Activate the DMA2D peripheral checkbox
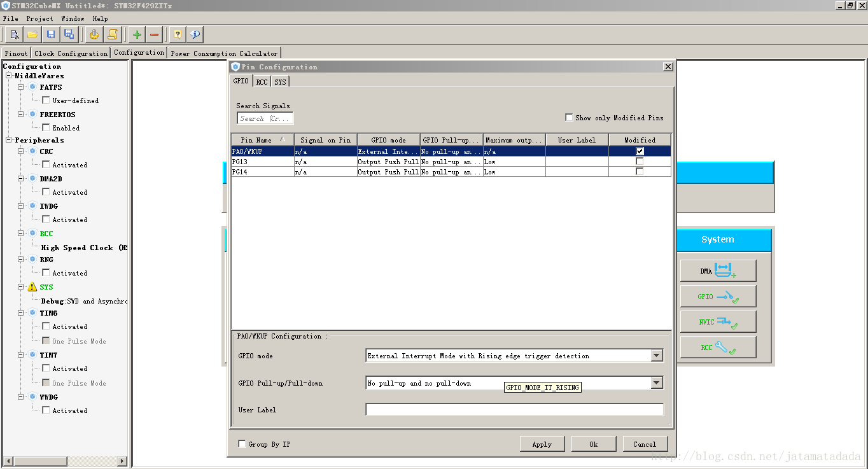Viewport: 868px width, 469px height. pos(46,192)
